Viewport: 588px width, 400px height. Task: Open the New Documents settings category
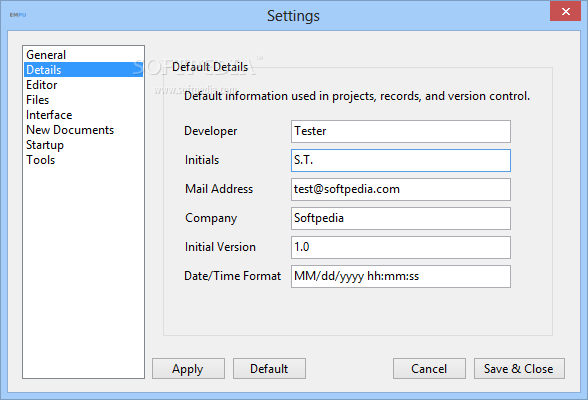pos(83,130)
